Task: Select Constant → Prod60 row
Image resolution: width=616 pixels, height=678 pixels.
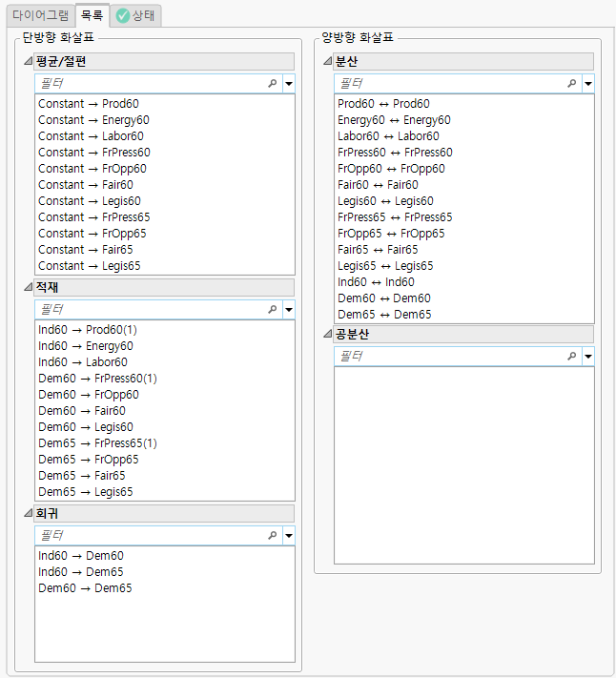Action: click(x=165, y=104)
